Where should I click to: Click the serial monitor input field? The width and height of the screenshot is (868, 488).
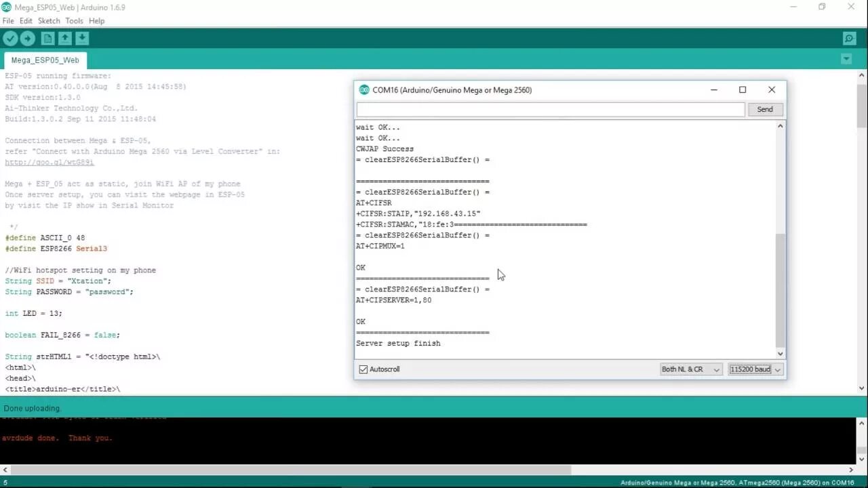pos(551,109)
